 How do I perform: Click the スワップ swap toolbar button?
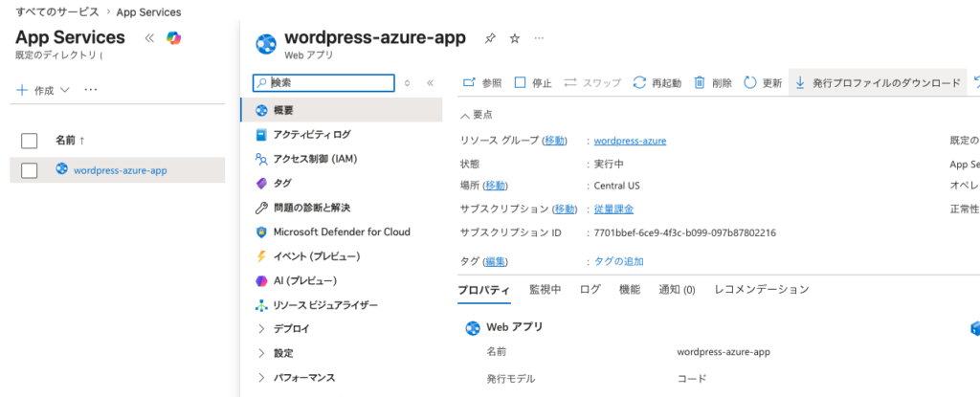(592, 83)
